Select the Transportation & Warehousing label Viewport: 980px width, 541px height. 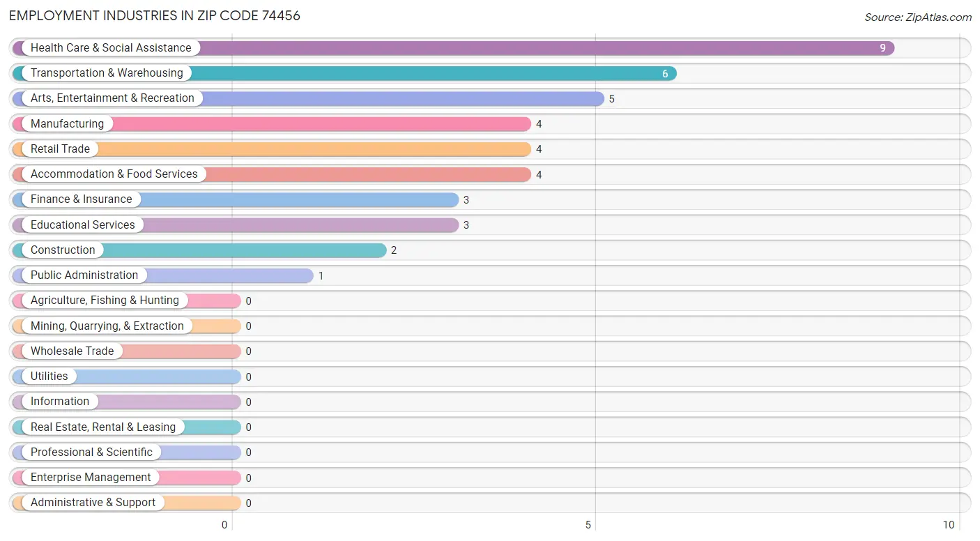(107, 73)
